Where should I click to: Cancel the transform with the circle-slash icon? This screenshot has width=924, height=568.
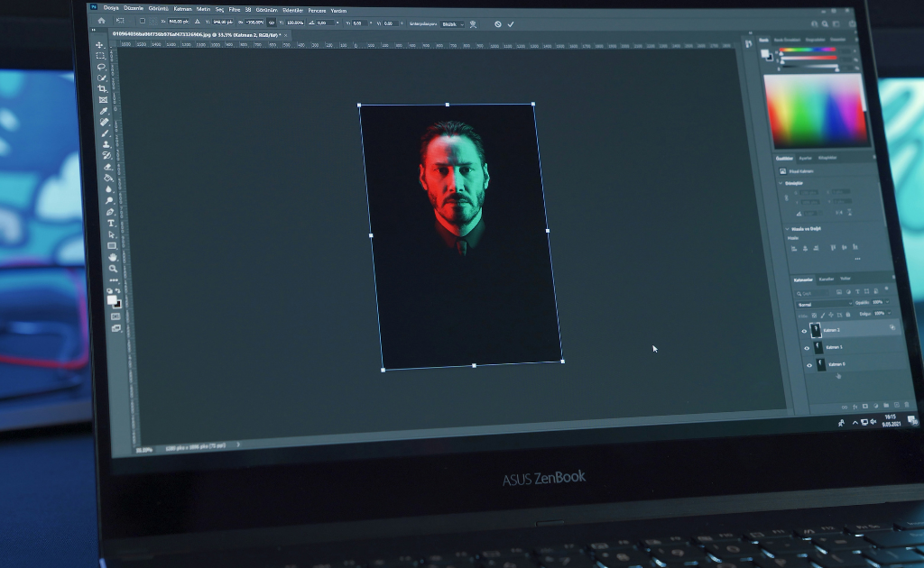point(498,24)
